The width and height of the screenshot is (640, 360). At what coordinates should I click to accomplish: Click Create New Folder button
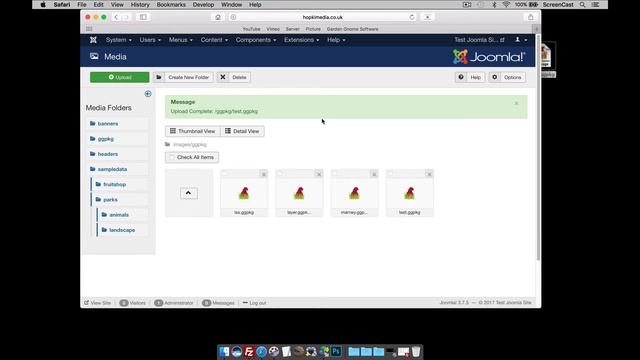(183, 77)
